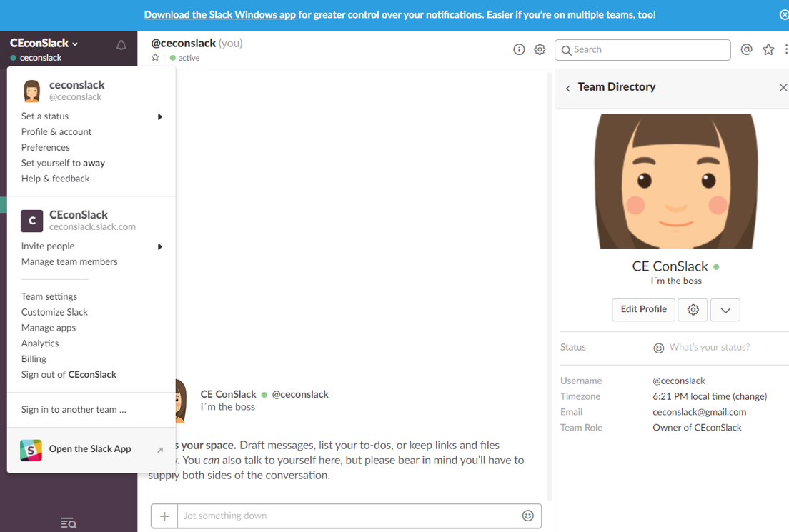The image size is (789, 532).
Task: Sign out of CEconSlack
Action: point(69,375)
